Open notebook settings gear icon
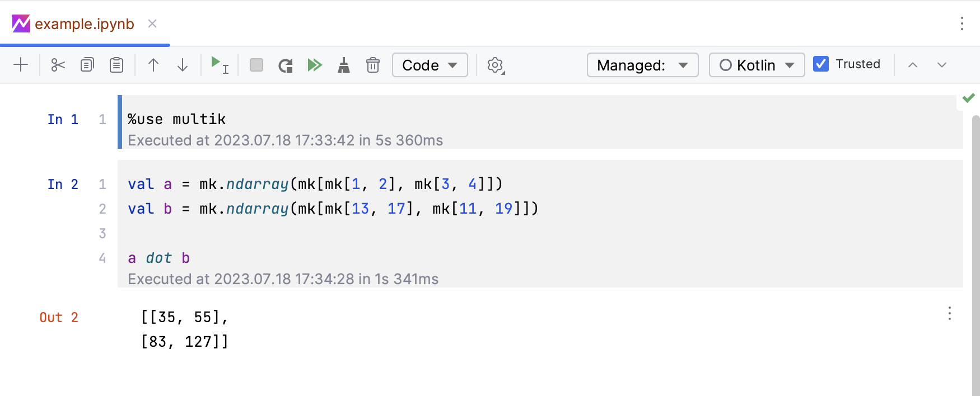This screenshot has width=980, height=396. pos(496,65)
